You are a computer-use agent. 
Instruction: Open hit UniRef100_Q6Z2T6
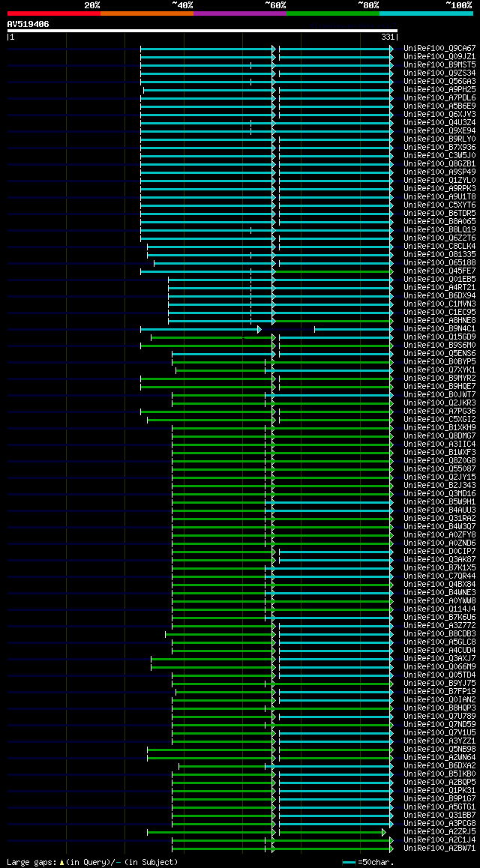coord(439,238)
